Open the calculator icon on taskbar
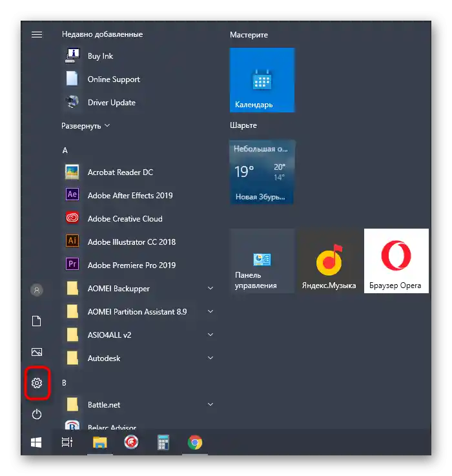452x476 pixels. pos(163,442)
